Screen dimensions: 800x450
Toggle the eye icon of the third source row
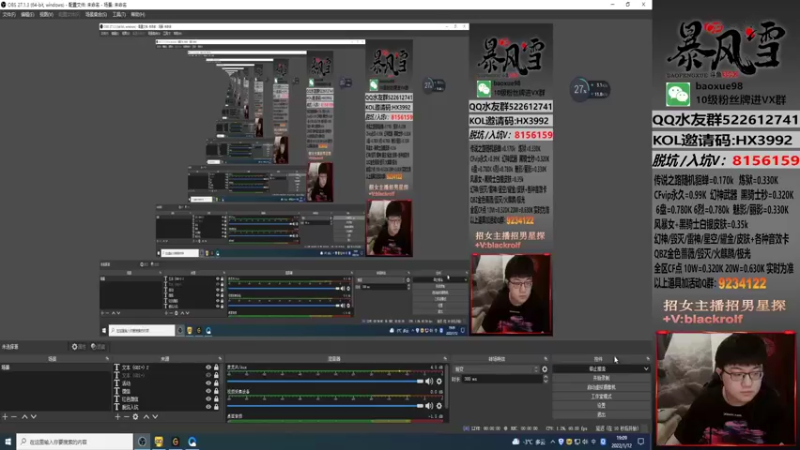[208, 383]
